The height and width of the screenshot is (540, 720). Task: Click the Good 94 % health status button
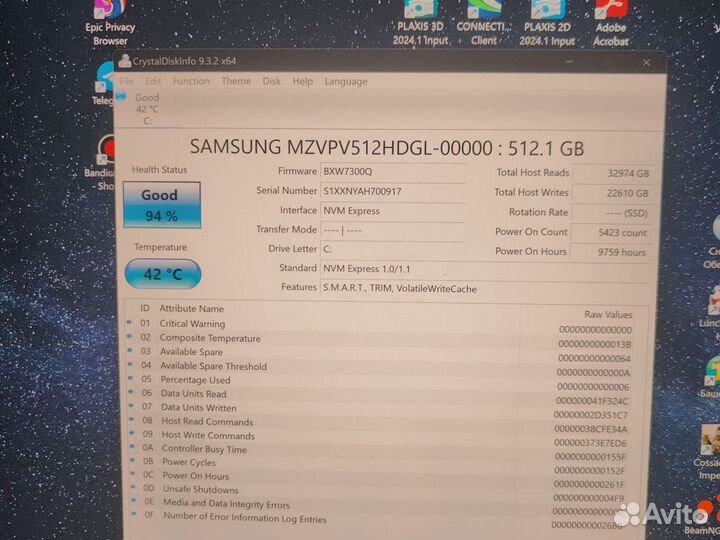coord(162,205)
